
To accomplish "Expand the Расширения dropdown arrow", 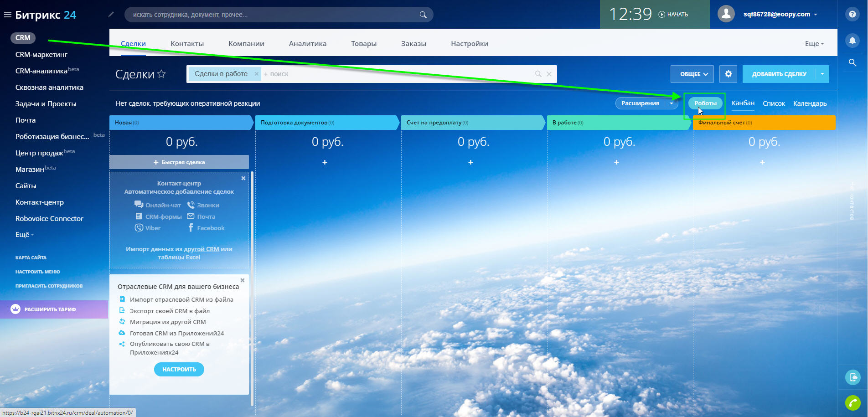I will pos(672,103).
